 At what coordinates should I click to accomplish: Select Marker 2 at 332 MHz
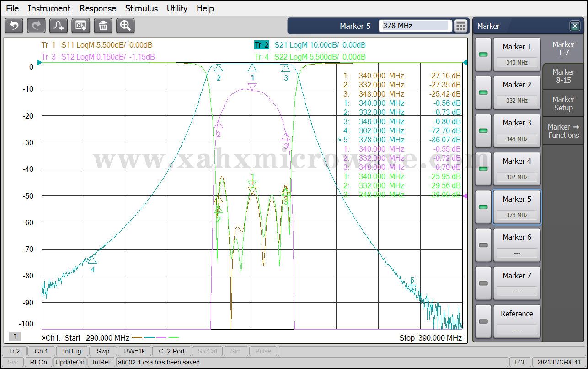tap(517, 92)
